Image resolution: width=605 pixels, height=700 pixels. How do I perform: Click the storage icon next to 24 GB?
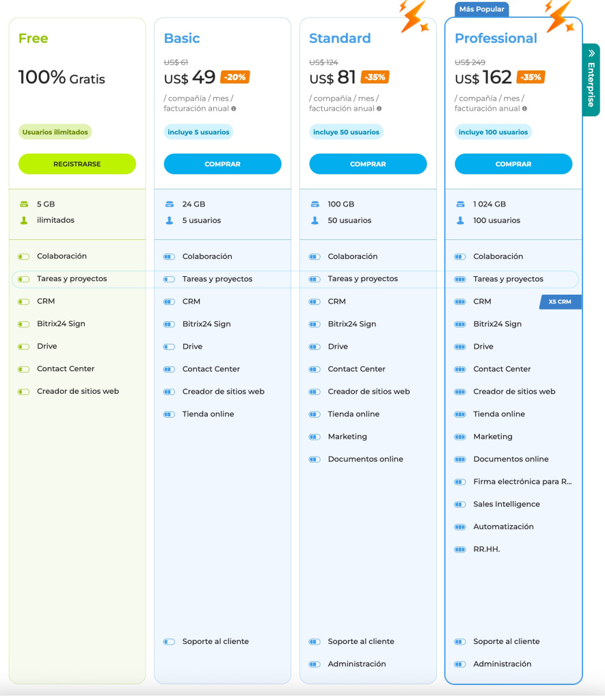pyautogui.click(x=170, y=204)
